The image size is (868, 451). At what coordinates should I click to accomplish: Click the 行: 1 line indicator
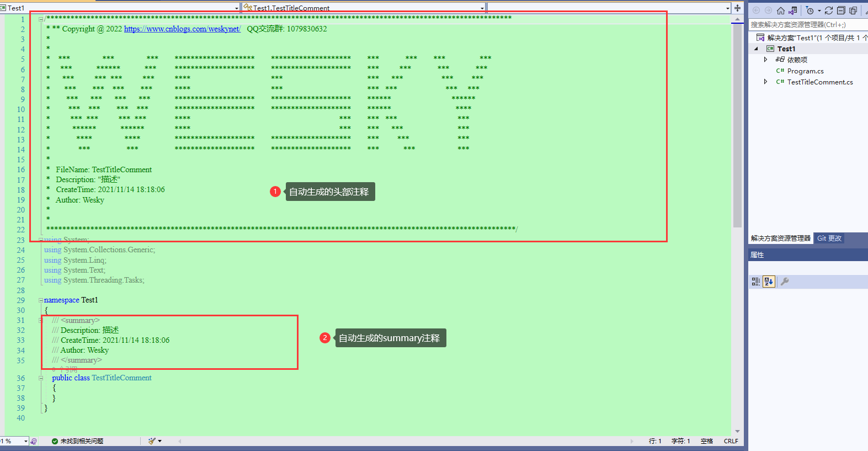pos(655,441)
